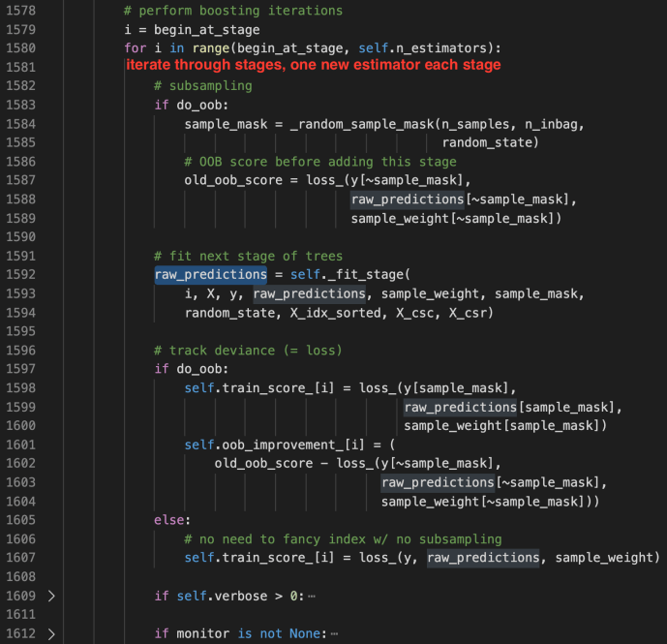The image size is (667, 644).
Task: Click 'sample_weight[~sample_mask])' on line 1589
Action: click(x=456, y=219)
